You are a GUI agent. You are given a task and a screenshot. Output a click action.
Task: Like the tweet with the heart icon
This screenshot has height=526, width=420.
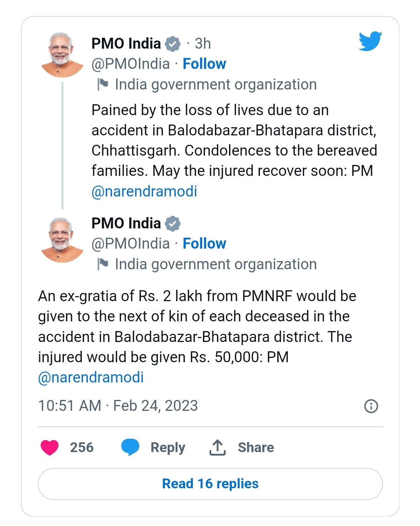pos(50,447)
